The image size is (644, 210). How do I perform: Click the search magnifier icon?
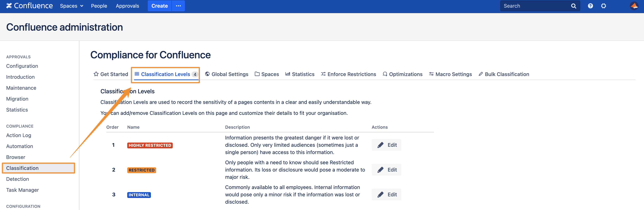pos(574,6)
